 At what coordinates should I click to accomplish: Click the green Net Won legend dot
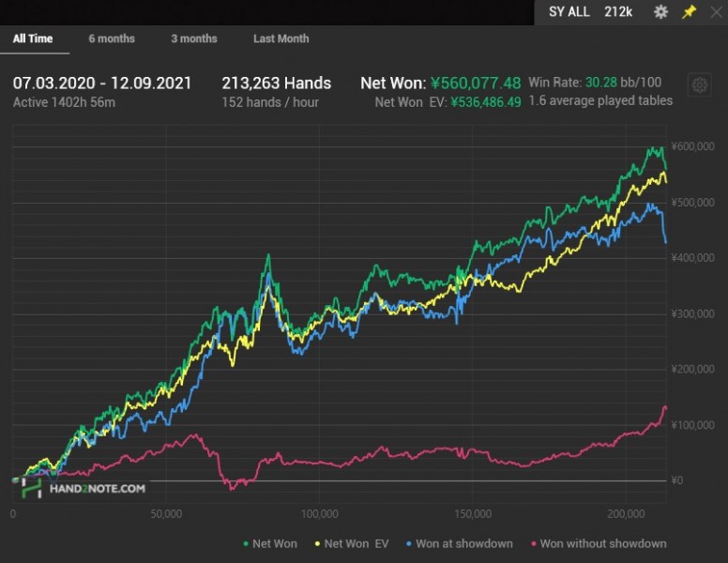246,543
